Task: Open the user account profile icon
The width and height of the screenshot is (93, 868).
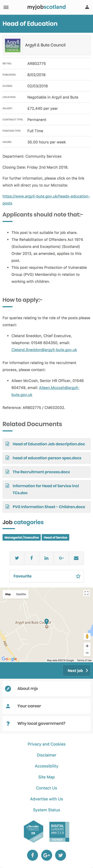Action: (x=87, y=7)
